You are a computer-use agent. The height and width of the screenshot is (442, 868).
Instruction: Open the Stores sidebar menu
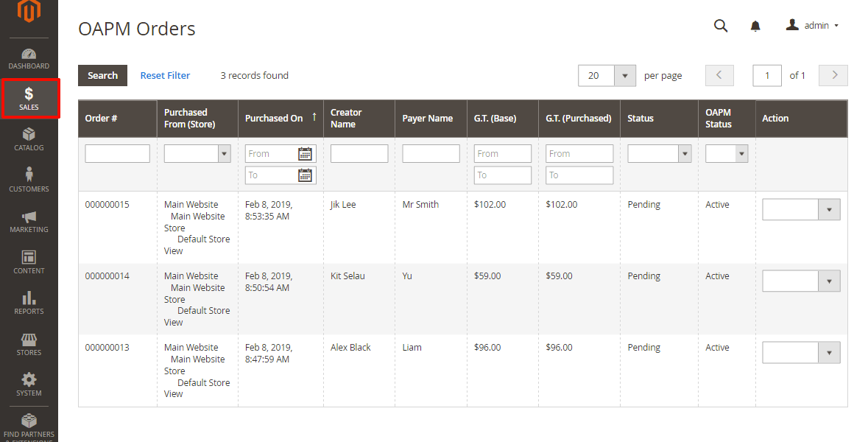click(x=29, y=344)
